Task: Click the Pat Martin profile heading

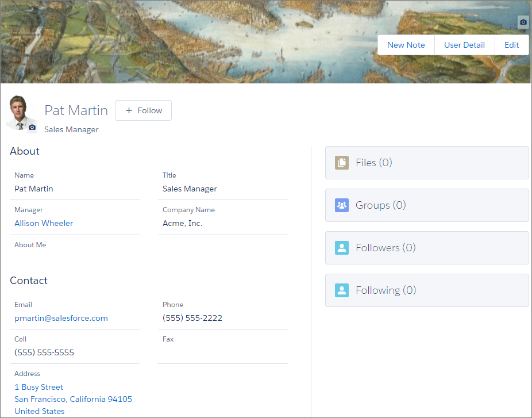Action: 76,110
